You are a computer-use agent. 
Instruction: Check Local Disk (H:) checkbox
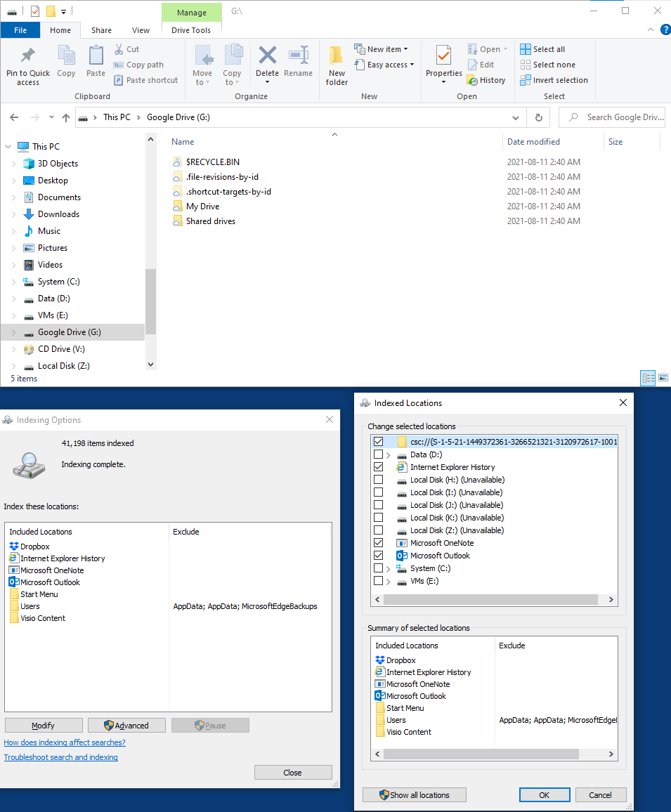378,480
